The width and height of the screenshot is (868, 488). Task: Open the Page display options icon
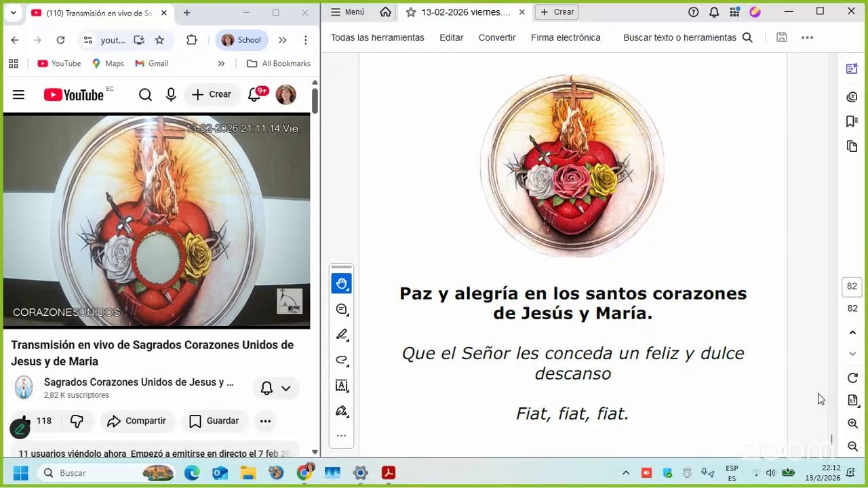coord(853,400)
